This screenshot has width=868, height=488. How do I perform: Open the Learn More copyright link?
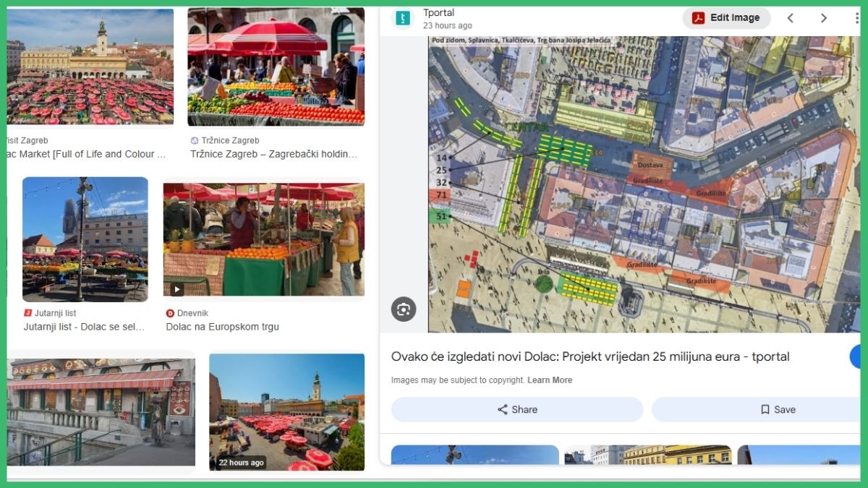550,380
